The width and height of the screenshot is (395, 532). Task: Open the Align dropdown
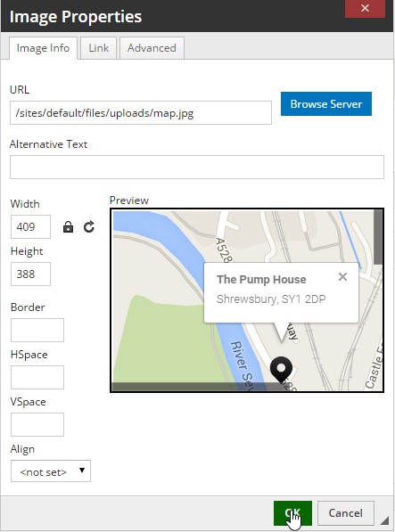click(x=51, y=471)
